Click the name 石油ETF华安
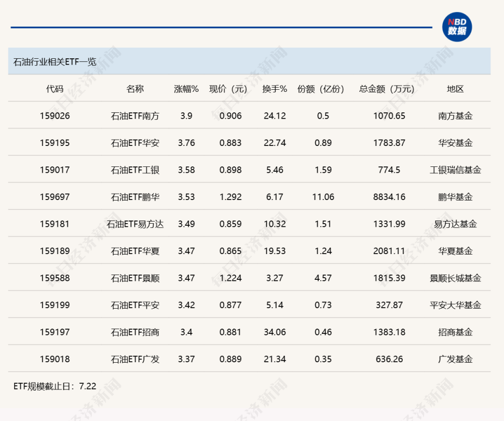 point(135,143)
